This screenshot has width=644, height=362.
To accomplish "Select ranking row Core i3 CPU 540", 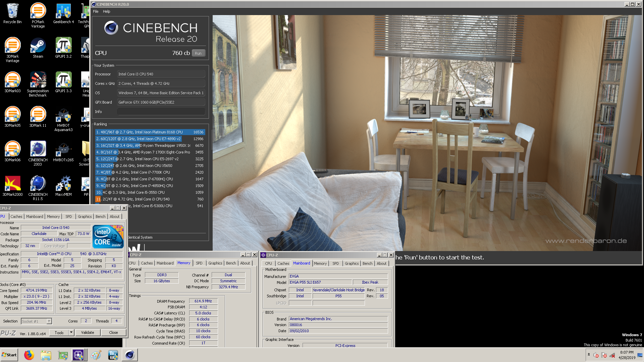I will pos(150,199).
